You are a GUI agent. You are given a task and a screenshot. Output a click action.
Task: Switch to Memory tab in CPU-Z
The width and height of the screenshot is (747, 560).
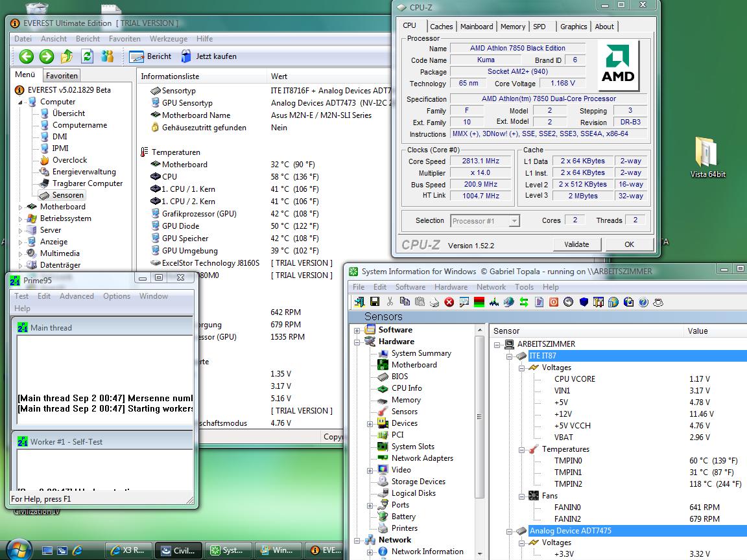coord(513,27)
